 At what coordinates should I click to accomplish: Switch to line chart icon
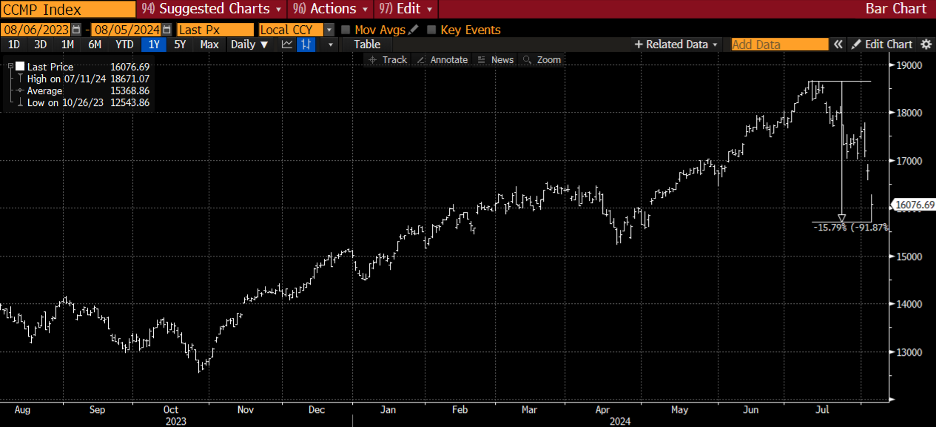click(x=288, y=45)
